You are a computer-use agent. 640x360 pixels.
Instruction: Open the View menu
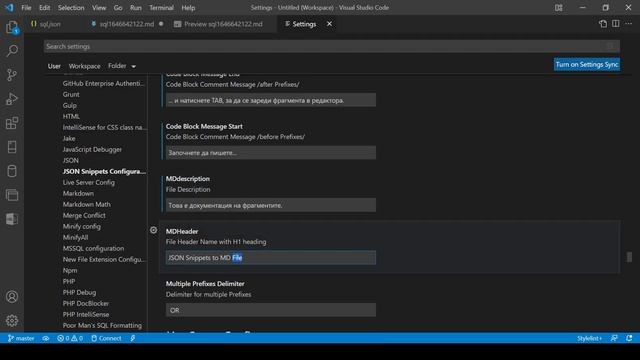(x=99, y=7)
